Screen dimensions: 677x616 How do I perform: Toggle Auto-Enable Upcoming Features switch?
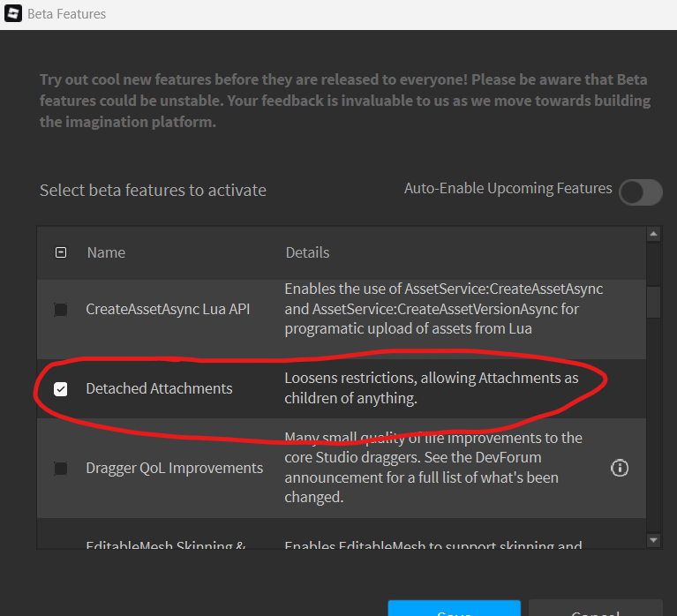coord(640,192)
